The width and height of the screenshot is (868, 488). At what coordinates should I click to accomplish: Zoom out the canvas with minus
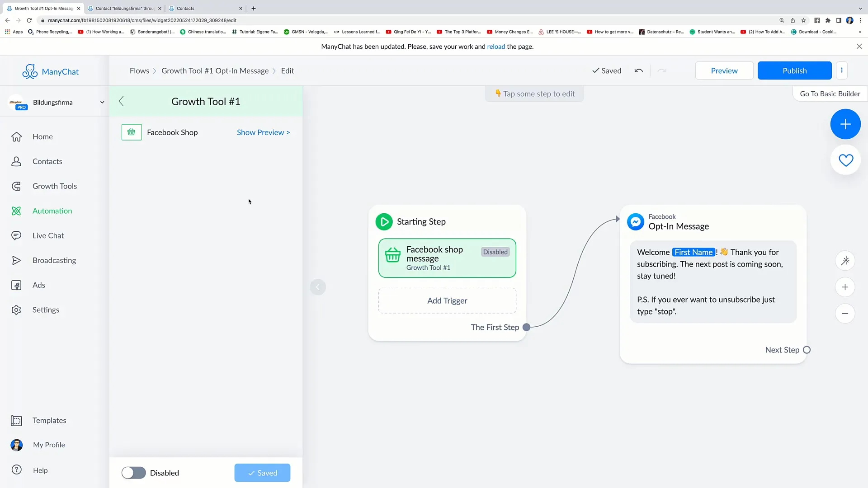(845, 314)
